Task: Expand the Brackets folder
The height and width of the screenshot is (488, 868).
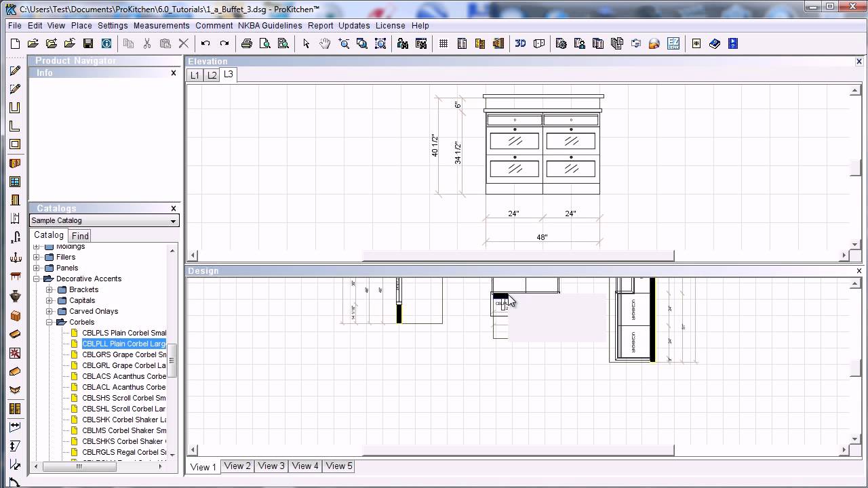Action: coord(50,289)
